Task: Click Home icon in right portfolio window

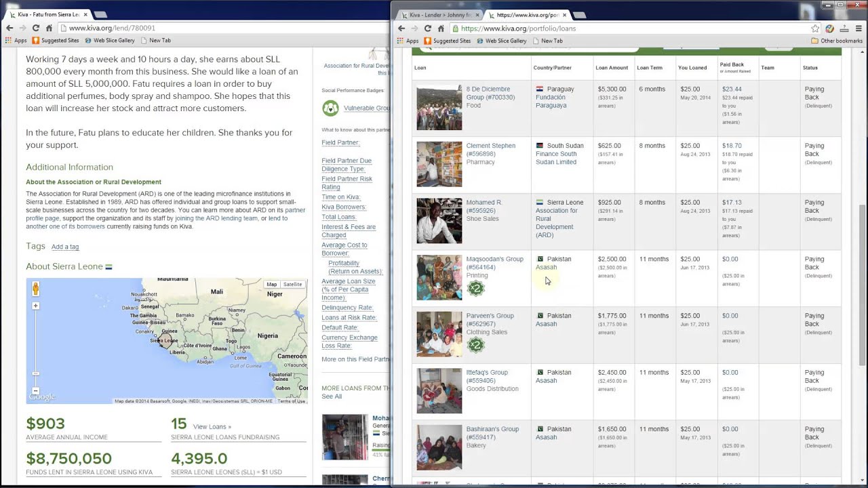Action: [x=441, y=28]
